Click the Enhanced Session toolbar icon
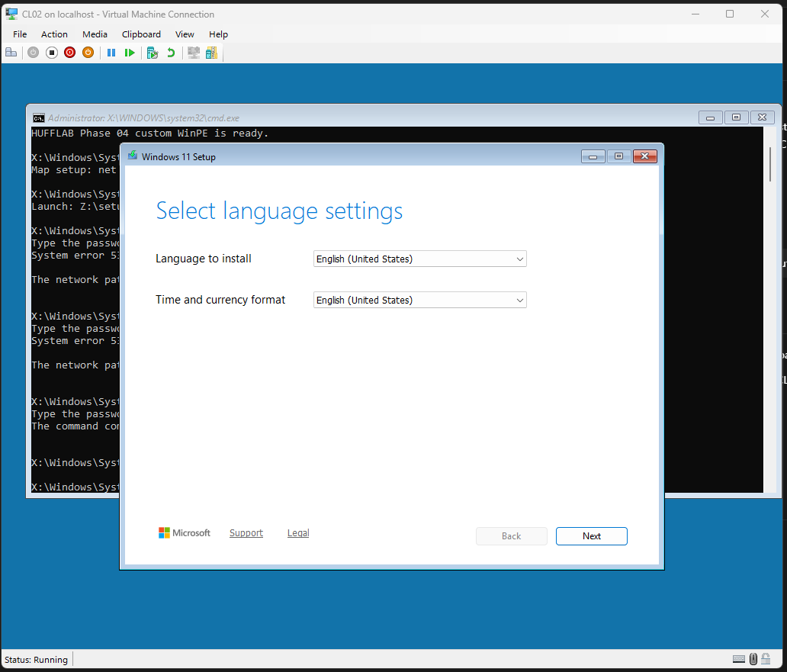The height and width of the screenshot is (672, 787). coord(194,53)
